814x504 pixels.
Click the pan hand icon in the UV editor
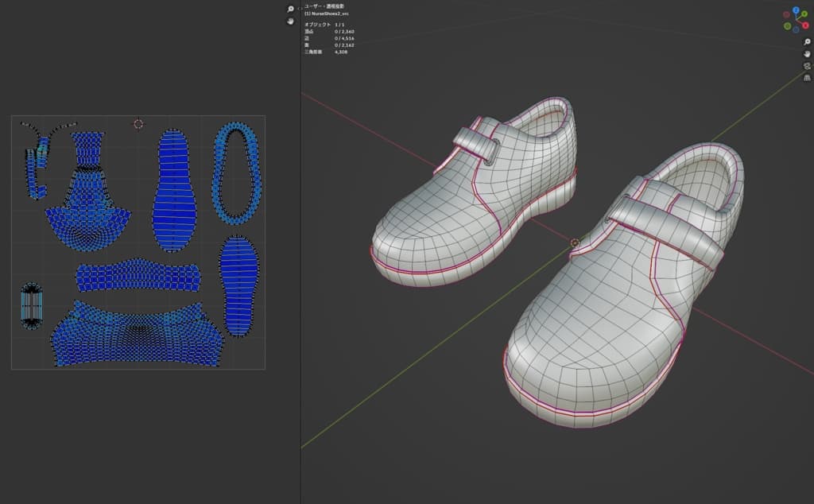[x=291, y=21]
